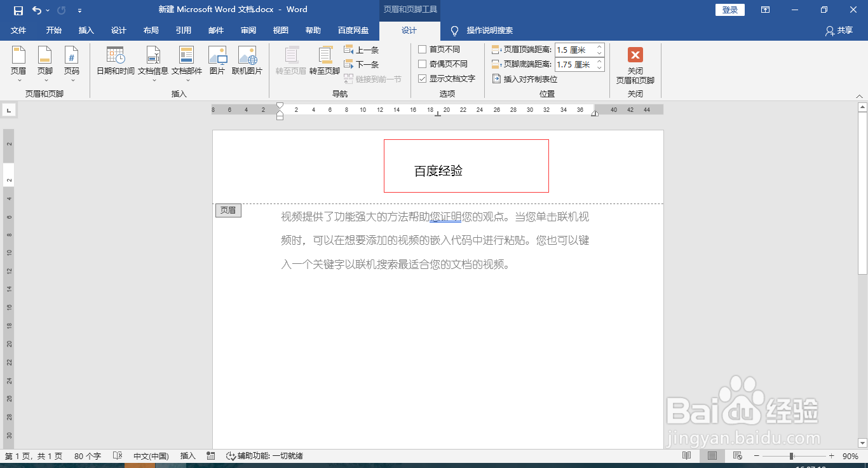
Task: Switch to the 审阅 tab
Action: point(248,31)
